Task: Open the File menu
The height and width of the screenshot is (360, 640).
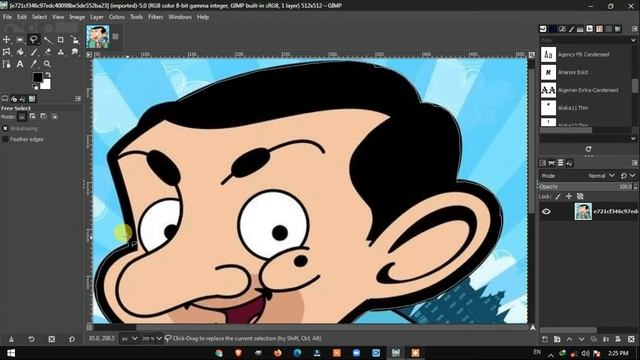Action: click(x=7, y=17)
